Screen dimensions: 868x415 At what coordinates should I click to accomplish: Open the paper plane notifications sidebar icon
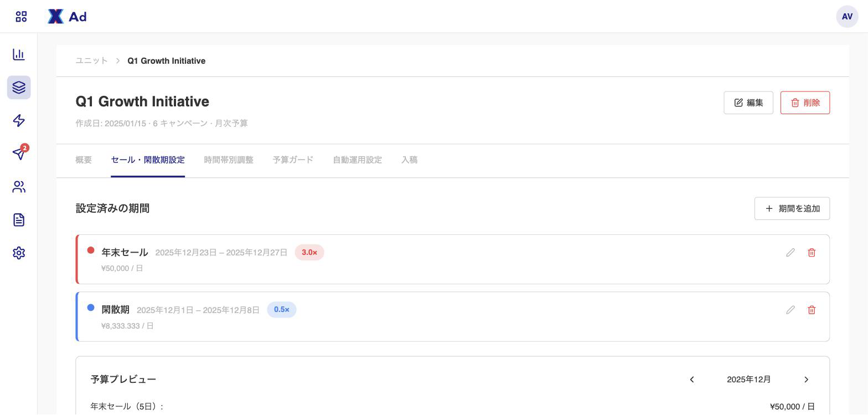[x=19, y=153]
